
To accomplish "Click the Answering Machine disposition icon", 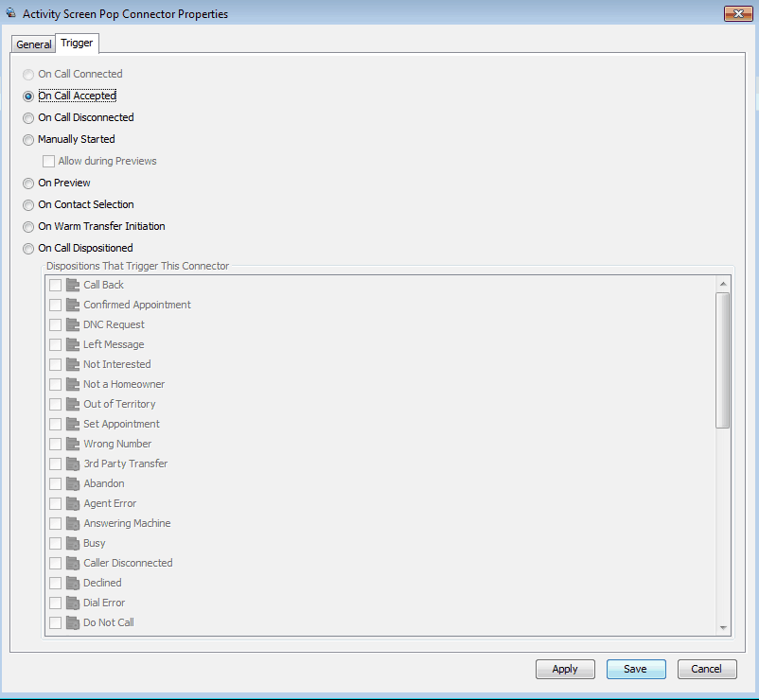I will [73, 523].
